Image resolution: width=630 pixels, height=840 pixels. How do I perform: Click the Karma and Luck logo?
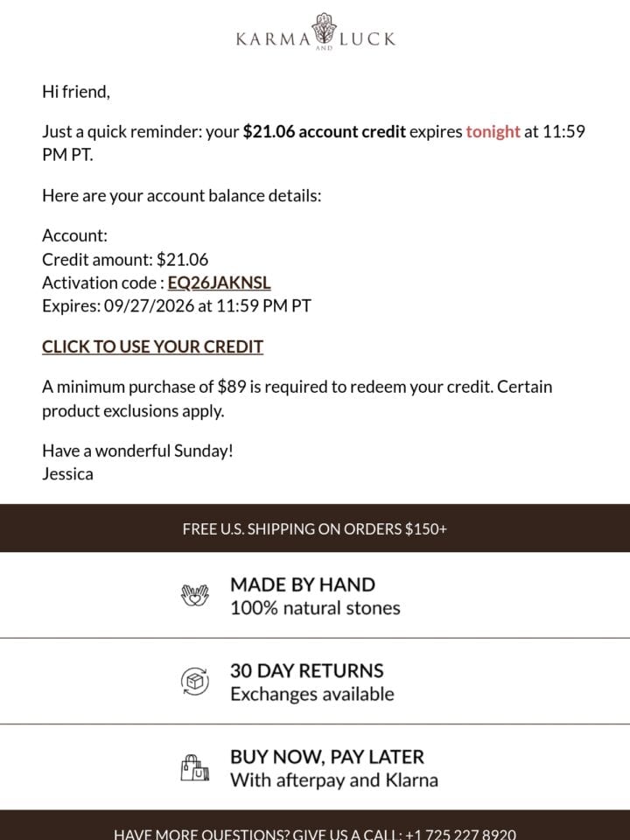[x=315, y=32]
